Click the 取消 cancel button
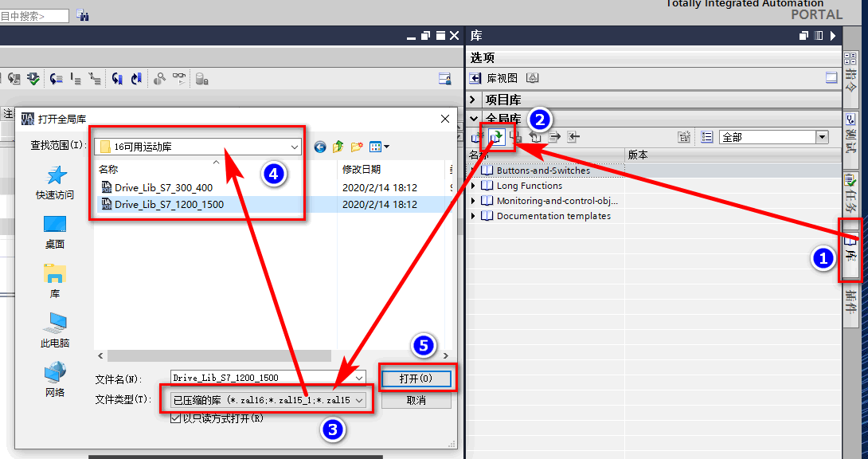 [416, 400]
